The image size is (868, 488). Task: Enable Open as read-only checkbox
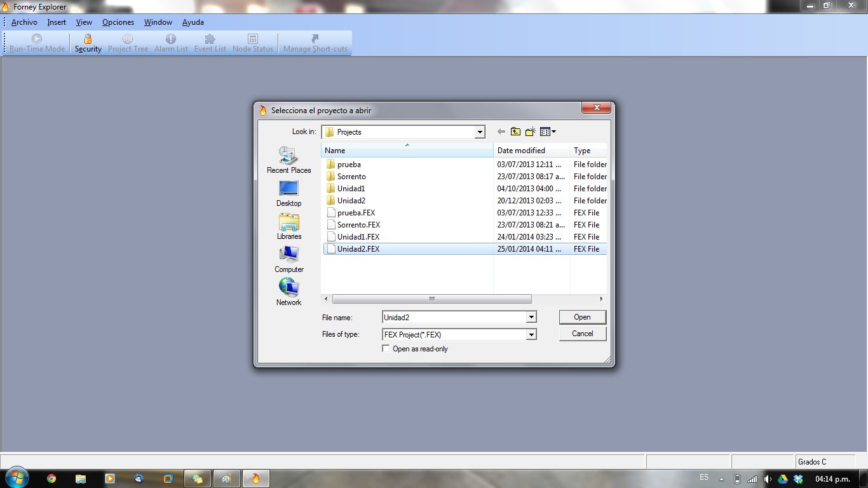386,349
